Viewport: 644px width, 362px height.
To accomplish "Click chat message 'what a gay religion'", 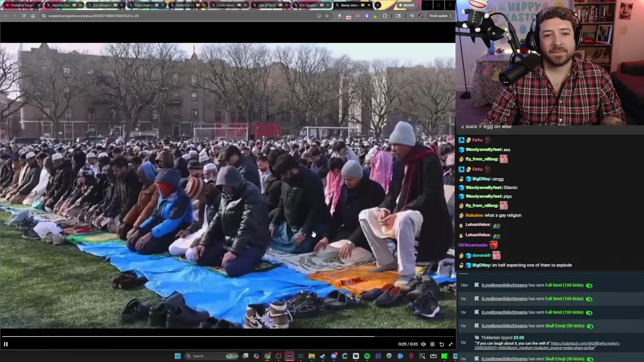I will (x=503, y=215).
